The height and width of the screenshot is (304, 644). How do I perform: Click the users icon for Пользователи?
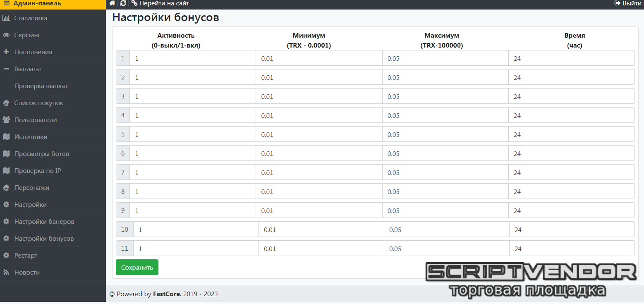(x=6, y=120)
